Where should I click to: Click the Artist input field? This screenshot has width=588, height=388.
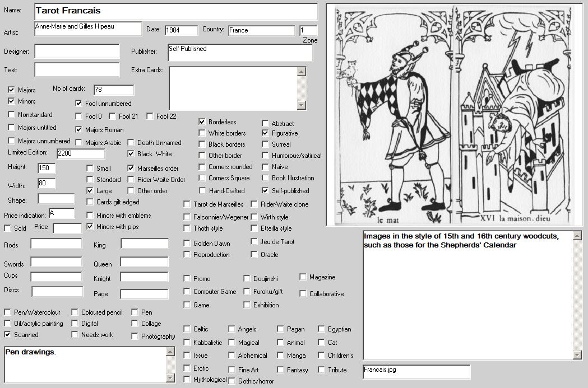click(x=88, y=29)
